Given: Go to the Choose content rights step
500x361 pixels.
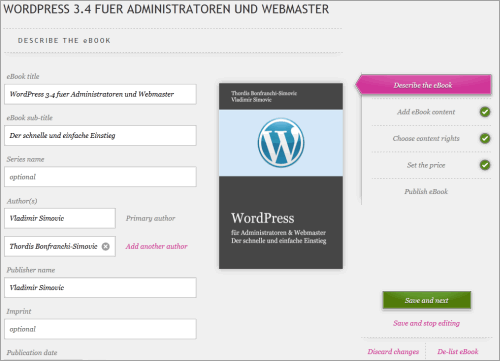Looking at the screenshot, I should coord(426,138).
